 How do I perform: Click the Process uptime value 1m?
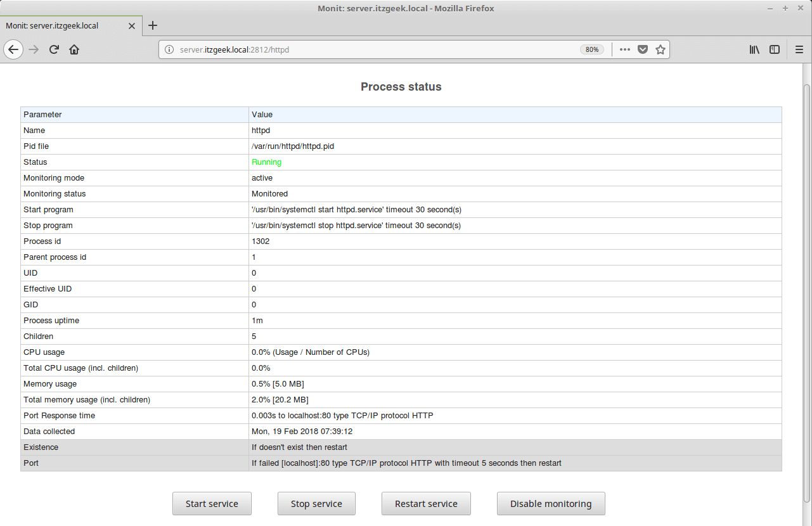pos(257,321)
